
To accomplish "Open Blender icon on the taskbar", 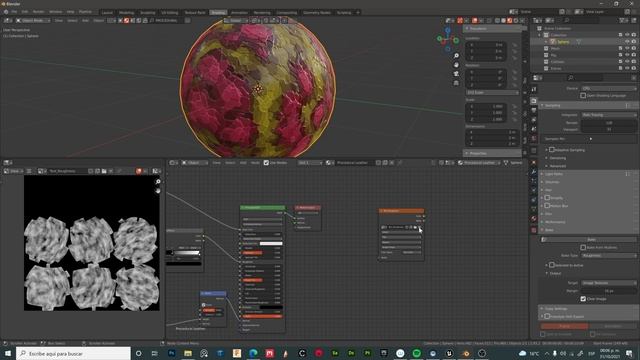I will (465, 353).
